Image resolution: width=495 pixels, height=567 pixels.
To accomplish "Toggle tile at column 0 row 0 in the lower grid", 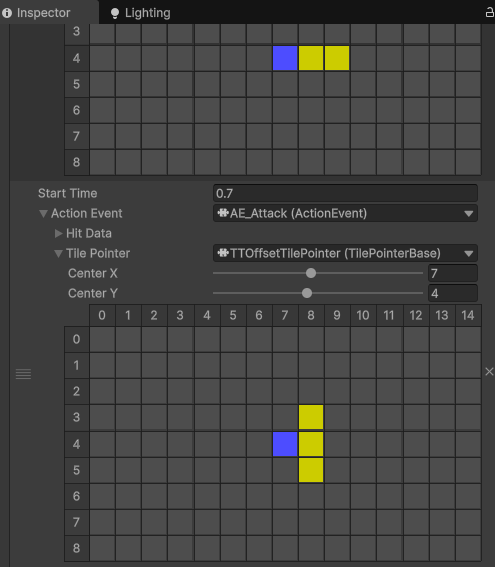I will coord(102,339).
